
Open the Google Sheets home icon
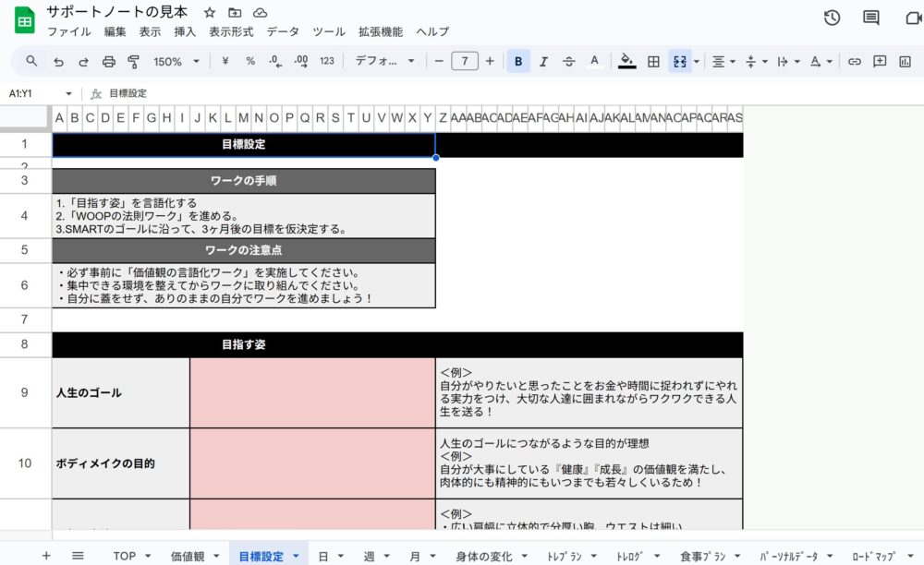click(x=24, y=21)
